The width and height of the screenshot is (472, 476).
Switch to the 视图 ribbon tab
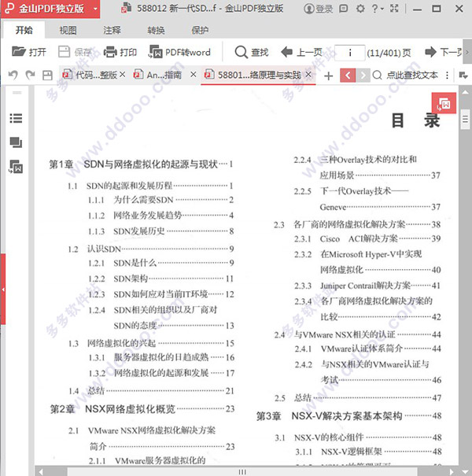[x=68, y=30]
